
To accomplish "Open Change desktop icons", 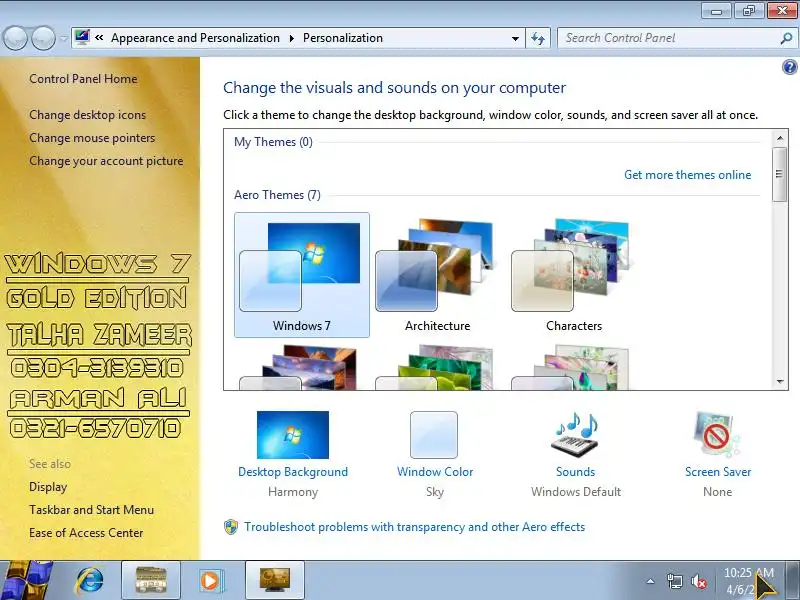I will (x=87, y=115).
